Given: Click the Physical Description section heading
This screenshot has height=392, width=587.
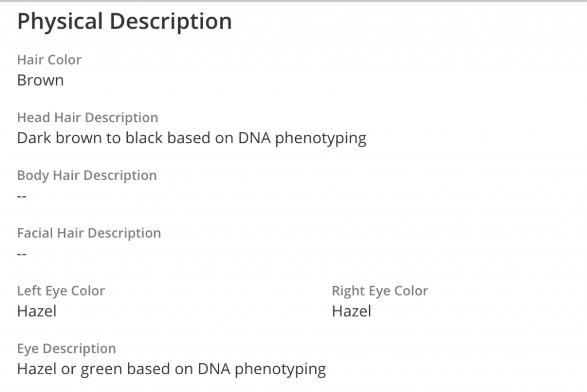Looking at the screenshot, I should click(124, 22).
